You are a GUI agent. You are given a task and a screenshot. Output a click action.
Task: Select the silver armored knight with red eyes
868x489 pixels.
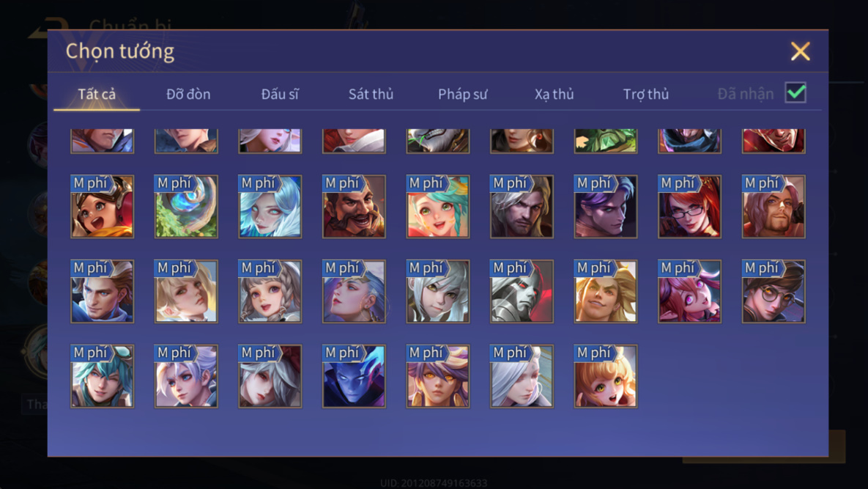tap(522, 291)
